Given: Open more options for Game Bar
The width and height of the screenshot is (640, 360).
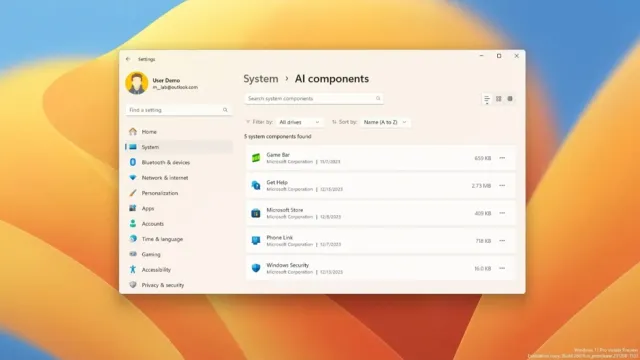Looking at the screenshot, I should click(502, 158).
